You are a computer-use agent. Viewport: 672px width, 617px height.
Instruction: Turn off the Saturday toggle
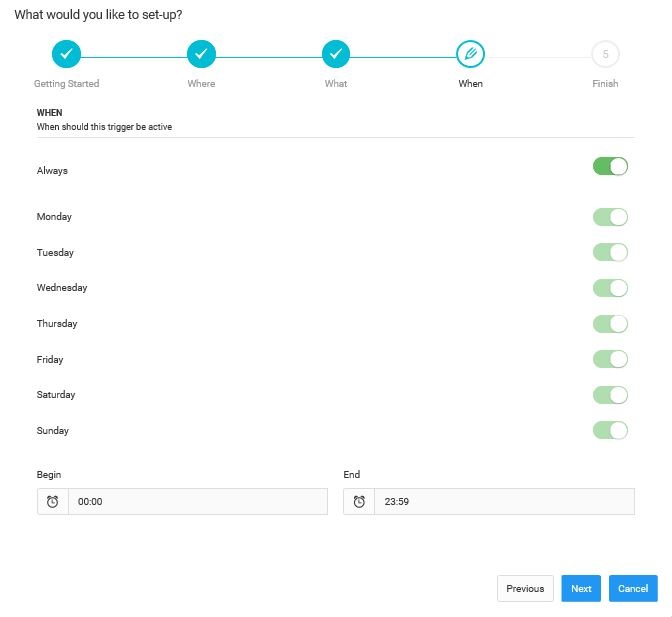click(610, 395)
